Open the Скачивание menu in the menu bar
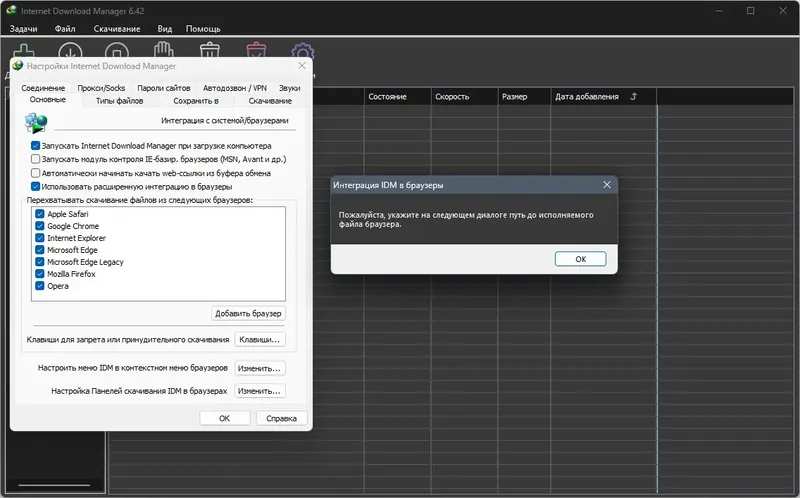The width and height of the screenshot is (800, 498). [x=117, y=29]
